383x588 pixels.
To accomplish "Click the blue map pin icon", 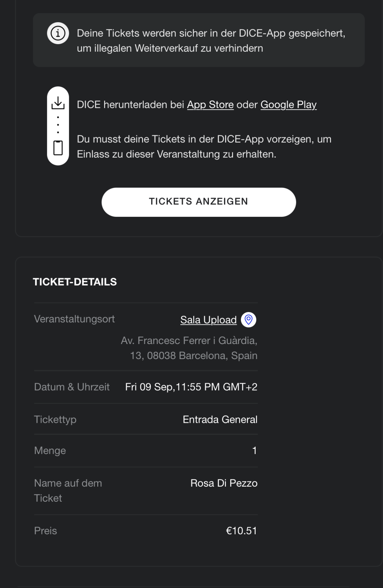I will [248, 320].
